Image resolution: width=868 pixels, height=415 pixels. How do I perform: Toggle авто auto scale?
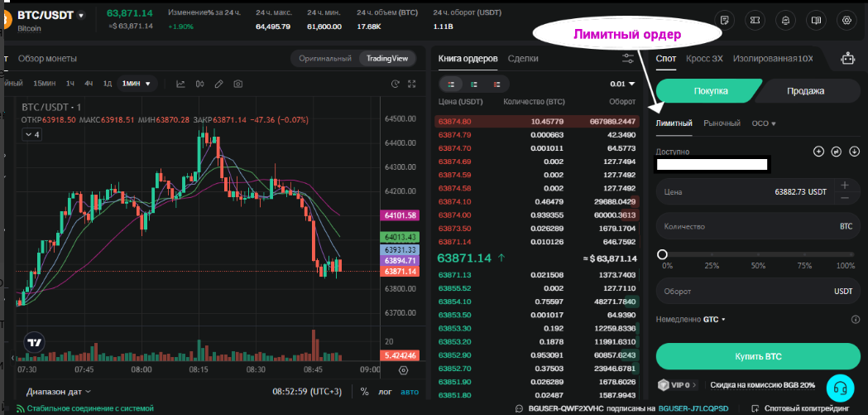(410, 392)
